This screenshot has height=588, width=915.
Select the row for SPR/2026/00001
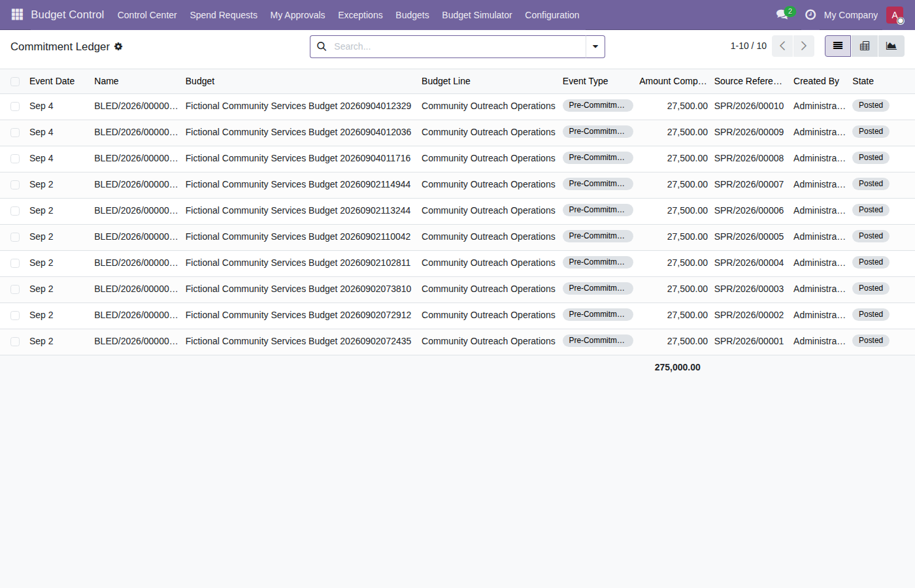pos(15,342)
